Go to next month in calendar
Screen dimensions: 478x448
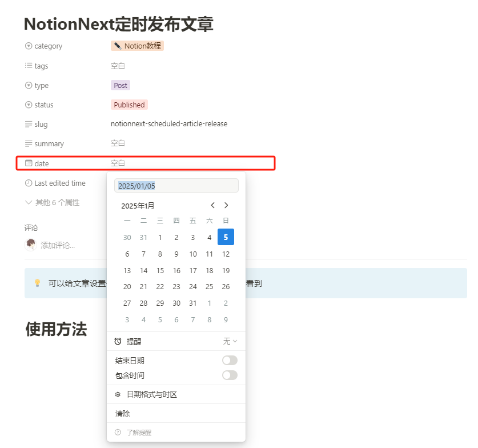coord(226,205)
